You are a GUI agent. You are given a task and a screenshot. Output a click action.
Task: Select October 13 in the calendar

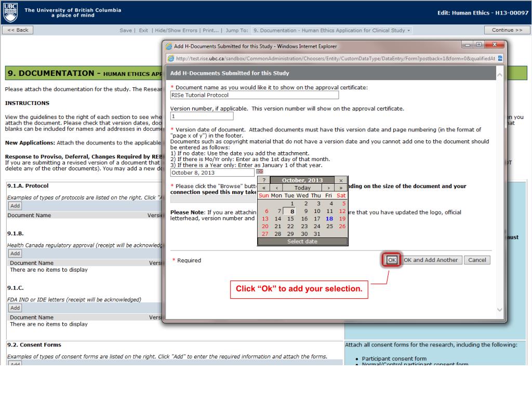coord(265,219)
